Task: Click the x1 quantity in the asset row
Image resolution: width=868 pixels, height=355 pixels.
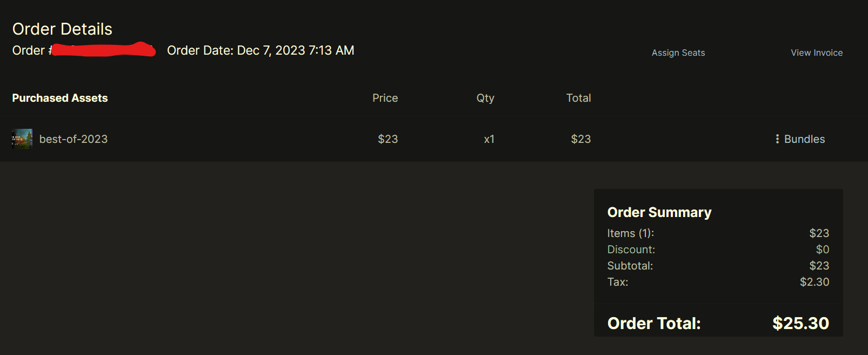Action: 489,139
